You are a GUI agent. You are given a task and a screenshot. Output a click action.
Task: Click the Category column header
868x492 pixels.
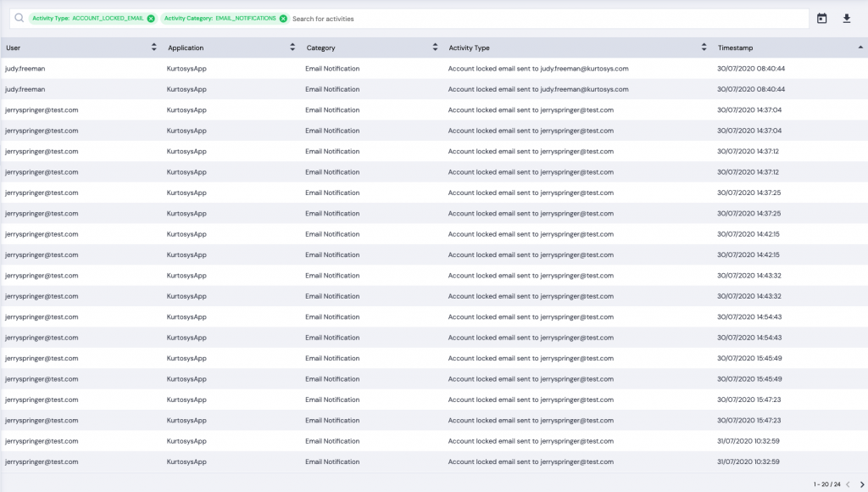tap(321, 48)
